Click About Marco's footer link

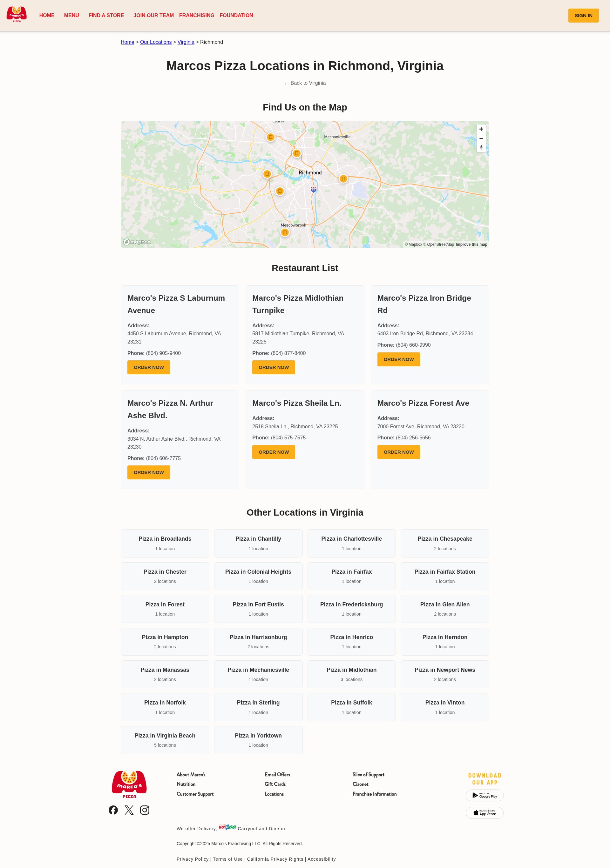[191, 775]
